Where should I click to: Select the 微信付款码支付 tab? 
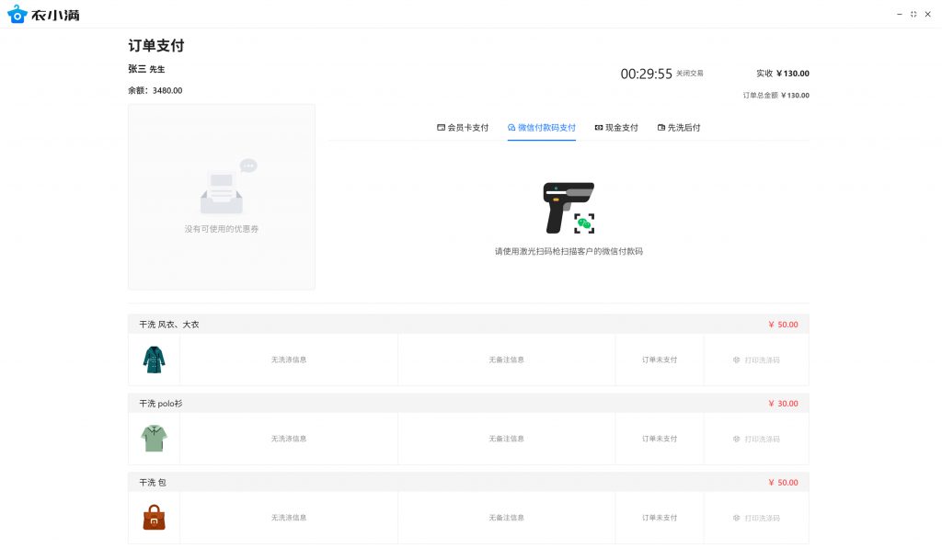point(541,128)
